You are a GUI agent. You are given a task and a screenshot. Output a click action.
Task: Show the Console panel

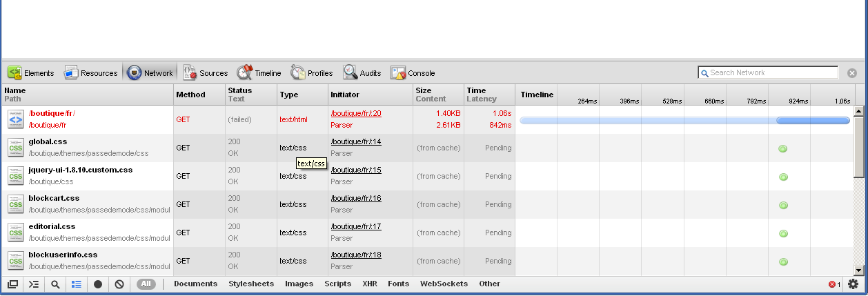pos(413,72)
